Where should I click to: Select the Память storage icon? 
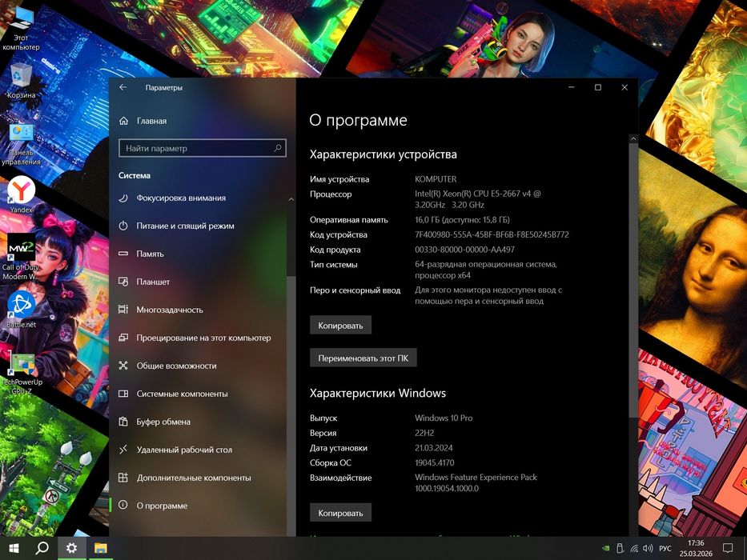(x=123, y=254)
